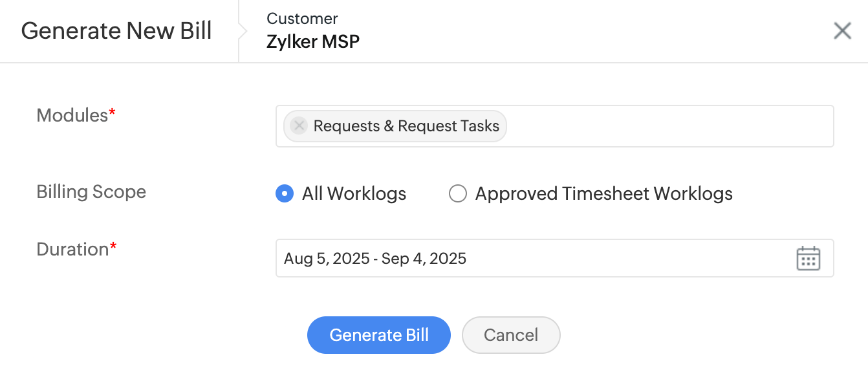The height and width of the screenshot is (370, 868).
Task: Click the Generate New Bill title
Action: click(x=116, y=31)
